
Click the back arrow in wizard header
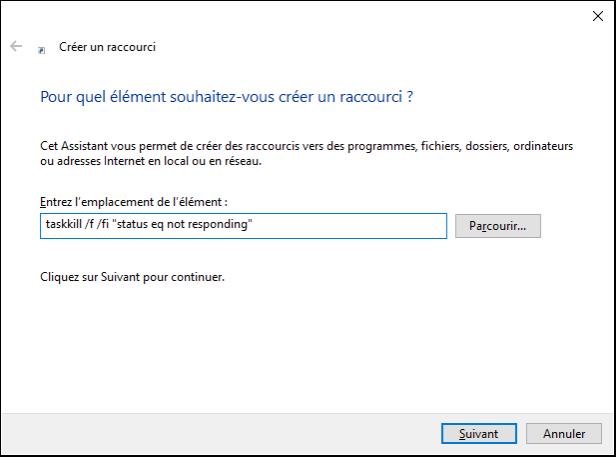[x=16, y=47]
